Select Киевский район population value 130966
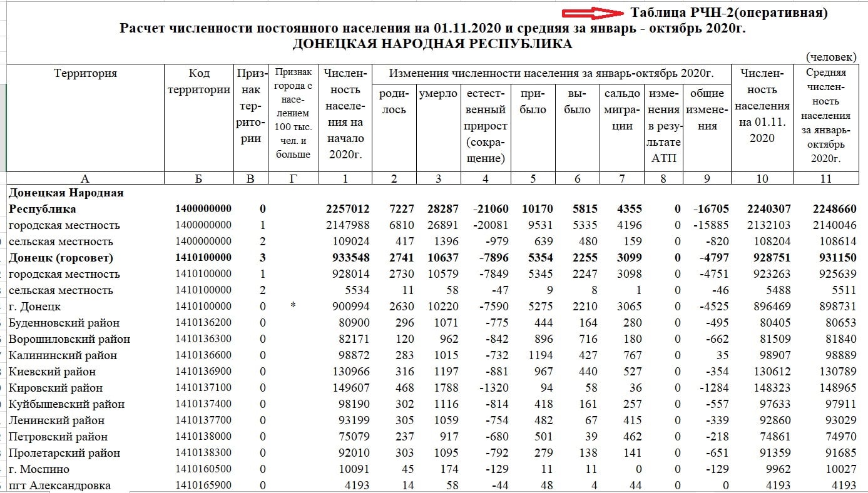Image resolution: width=868 pixels, height=493 pixels. coord(351,372)
